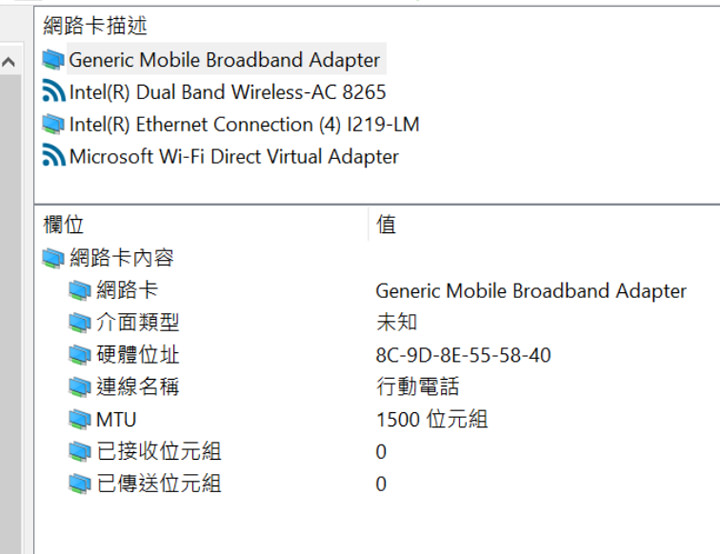The image size is (720, 554).
Task: Click the icon beside 硬體位址
Action: point(79,355)
